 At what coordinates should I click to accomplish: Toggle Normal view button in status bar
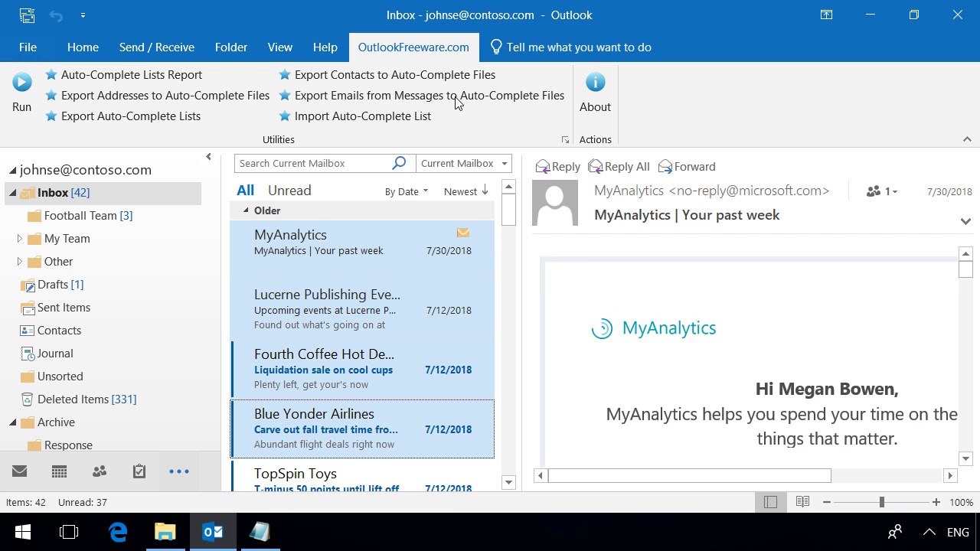[770, 502]
